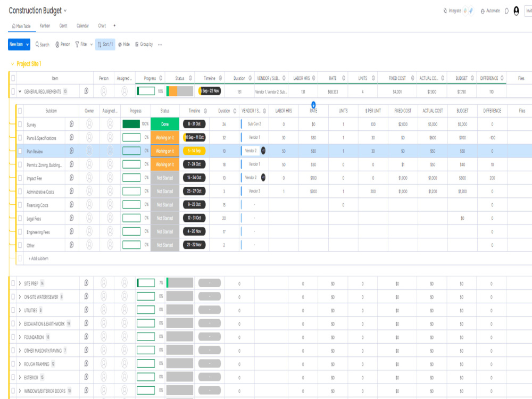Click Not Started status for Impact Fee
This screenshot has width=532, height=399.
(165, 178)
